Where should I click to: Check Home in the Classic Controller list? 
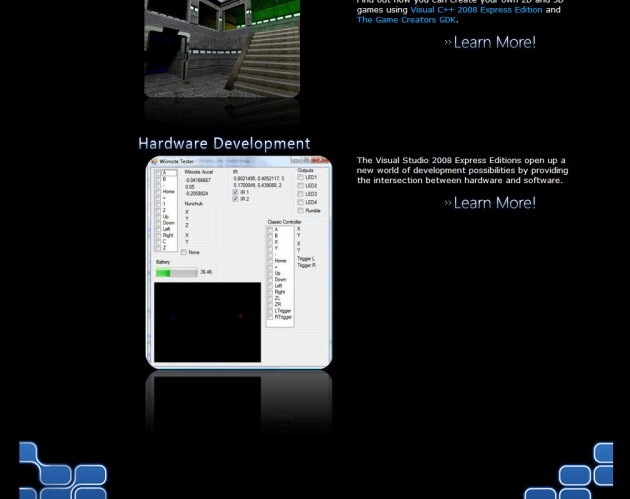click(270, 261)
